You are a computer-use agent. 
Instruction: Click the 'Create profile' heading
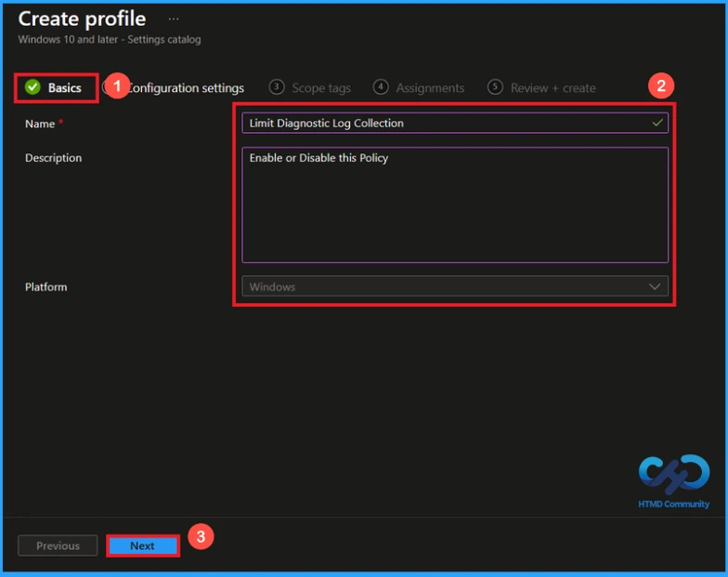[82, 19]
